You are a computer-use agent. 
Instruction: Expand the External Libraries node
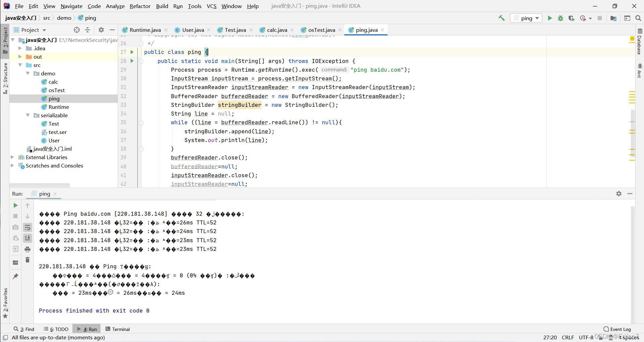(12, 157)
